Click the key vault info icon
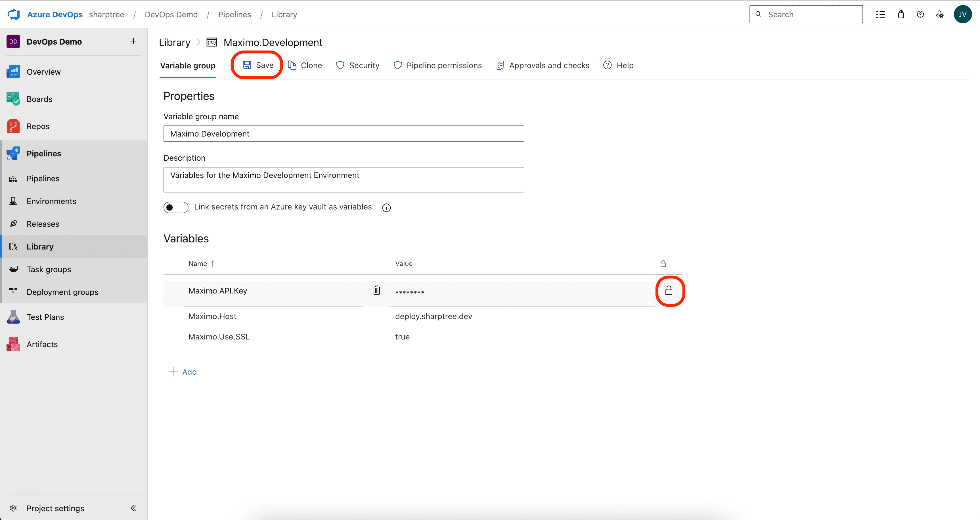Viewport: 980px width, 520px height. [386, 208]
